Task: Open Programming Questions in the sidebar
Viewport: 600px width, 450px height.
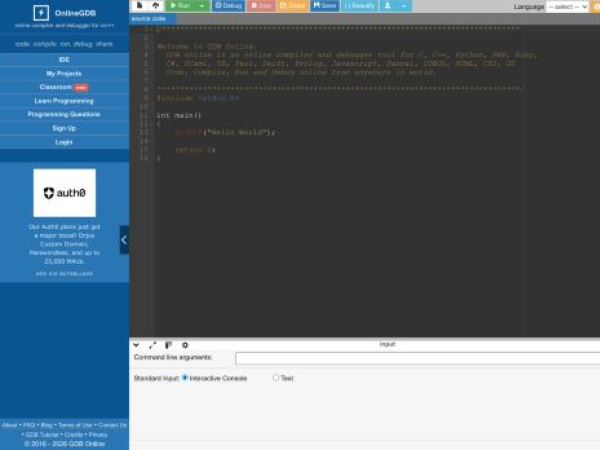Action: 64,114
